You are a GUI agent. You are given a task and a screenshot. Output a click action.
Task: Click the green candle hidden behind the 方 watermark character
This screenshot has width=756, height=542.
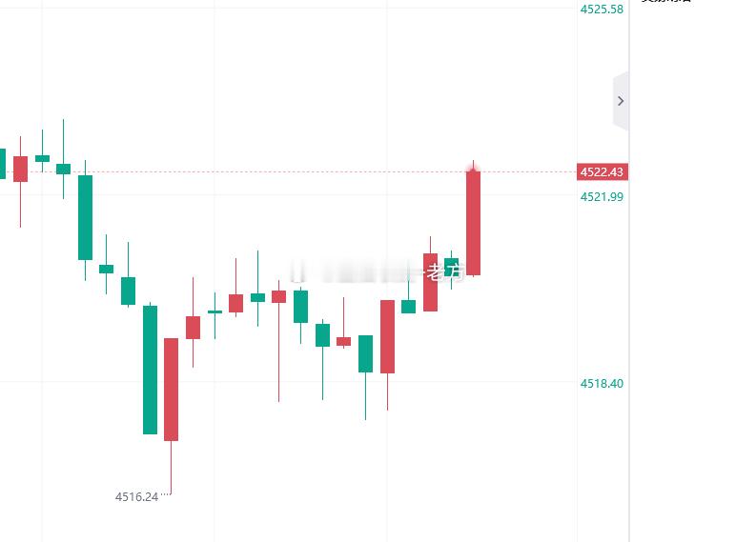451,268
